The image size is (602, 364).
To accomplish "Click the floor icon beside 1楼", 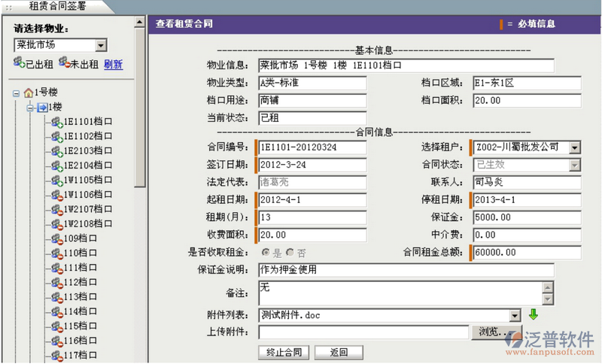I will pyautogui.click(x=42, y=108).
